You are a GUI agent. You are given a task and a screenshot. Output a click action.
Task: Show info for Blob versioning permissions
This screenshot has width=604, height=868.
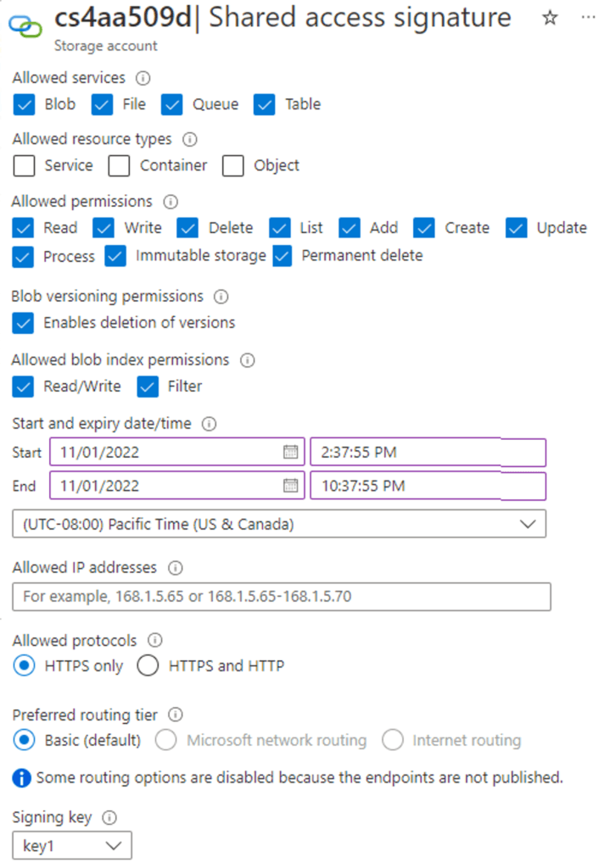221,297
